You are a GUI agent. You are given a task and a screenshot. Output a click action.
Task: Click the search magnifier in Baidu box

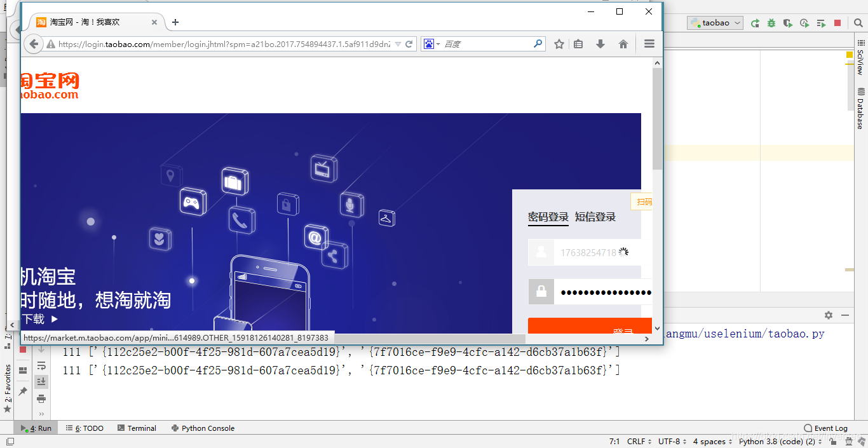coord(538,44)
